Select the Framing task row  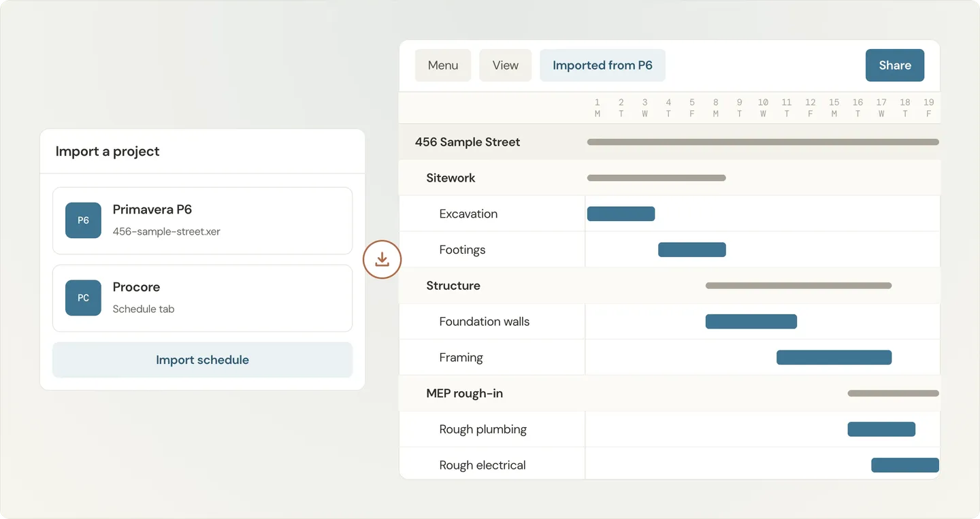[669, 358]
